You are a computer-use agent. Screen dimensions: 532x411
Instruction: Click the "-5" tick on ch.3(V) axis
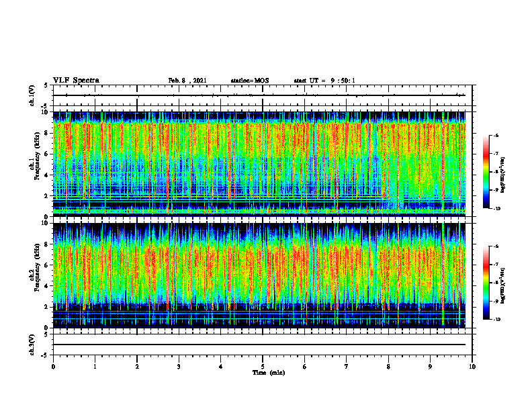[x=45, y=355]
